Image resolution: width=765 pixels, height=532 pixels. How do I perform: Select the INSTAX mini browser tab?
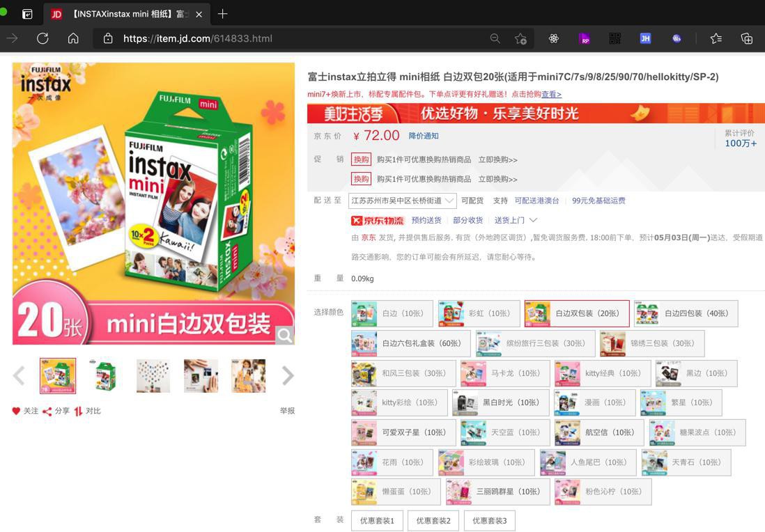pos(127,14)
